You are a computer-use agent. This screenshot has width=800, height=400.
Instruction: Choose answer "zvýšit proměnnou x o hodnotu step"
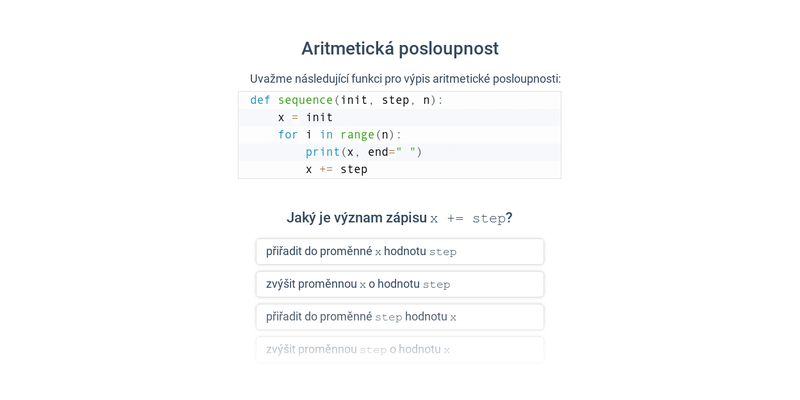[399, 284]
